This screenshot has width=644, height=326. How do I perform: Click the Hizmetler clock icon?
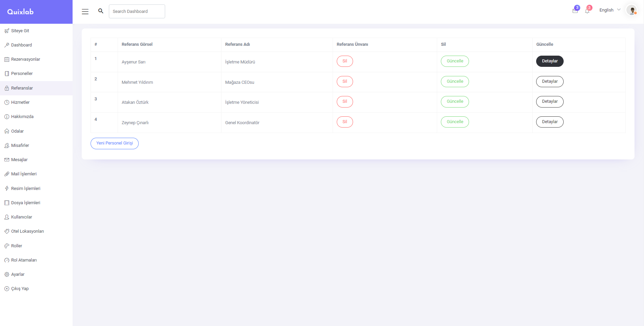[7, 102]
